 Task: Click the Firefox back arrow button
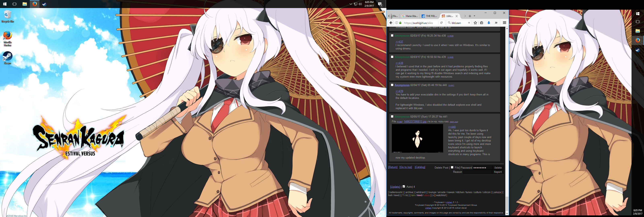(x=391, y=23)
